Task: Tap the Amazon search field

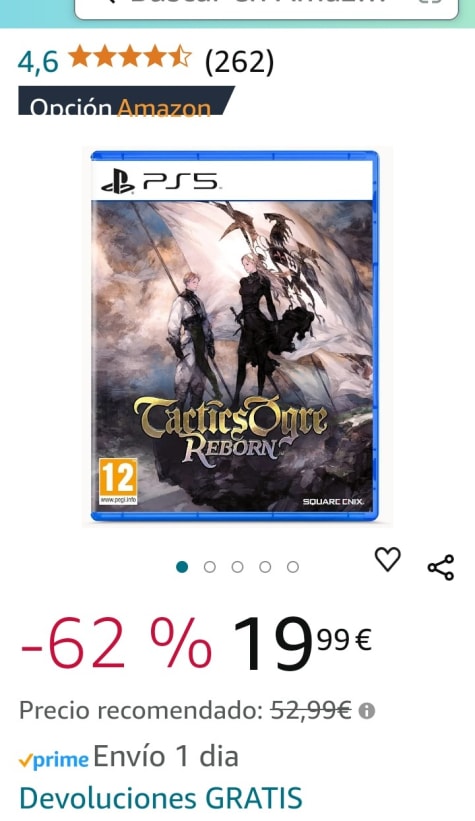Action: tap(267, 8)
